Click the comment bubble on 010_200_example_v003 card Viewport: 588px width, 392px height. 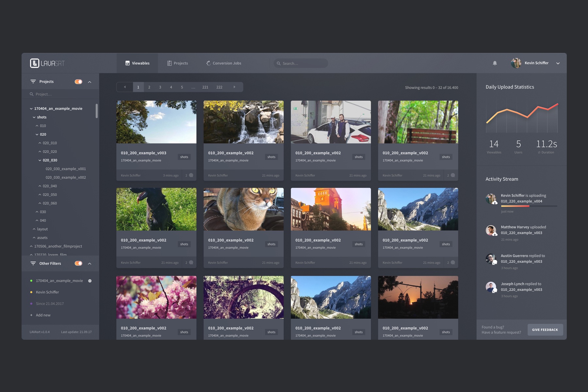click(x=191, y=175)
